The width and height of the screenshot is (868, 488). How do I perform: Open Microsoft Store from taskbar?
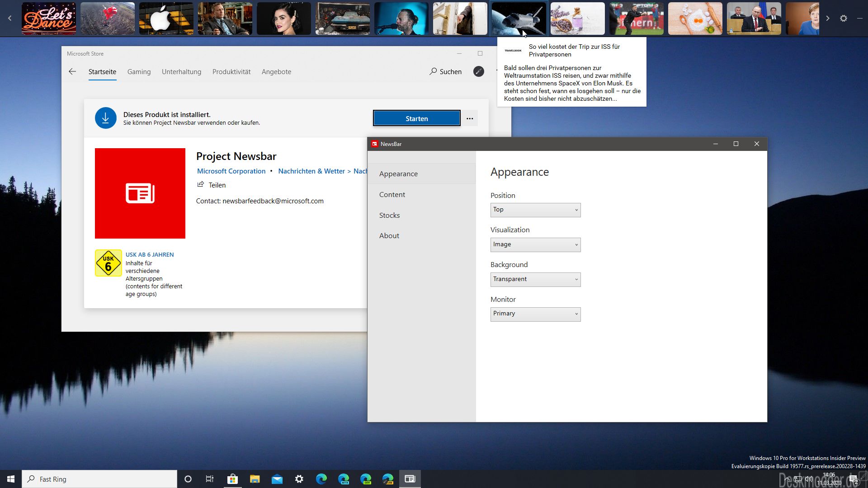pos(232,479)
